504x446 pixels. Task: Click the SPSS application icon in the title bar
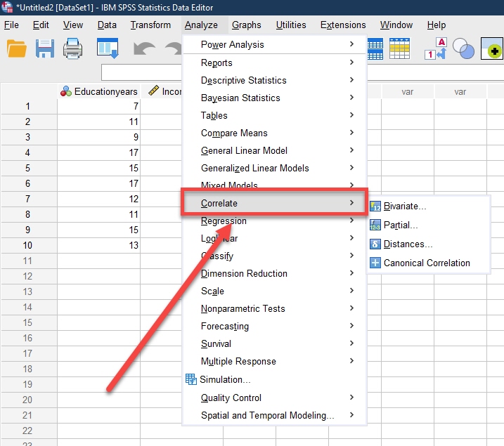pyautogui.click(x=7, y=7)
